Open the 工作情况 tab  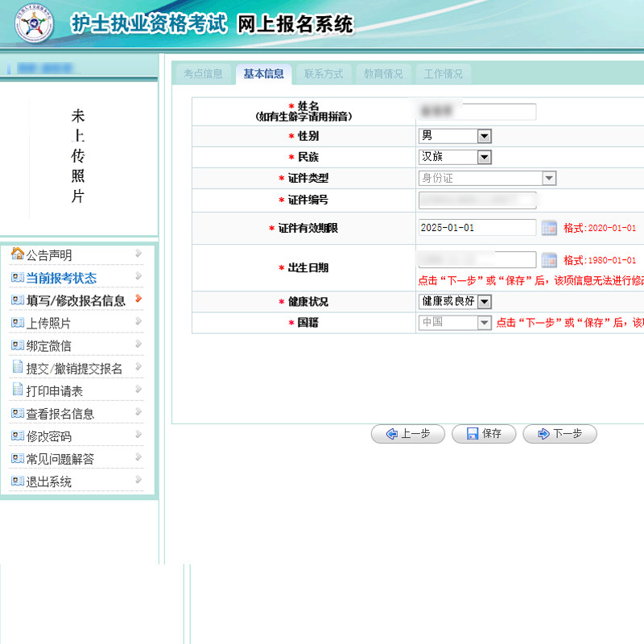pos(444,74)
